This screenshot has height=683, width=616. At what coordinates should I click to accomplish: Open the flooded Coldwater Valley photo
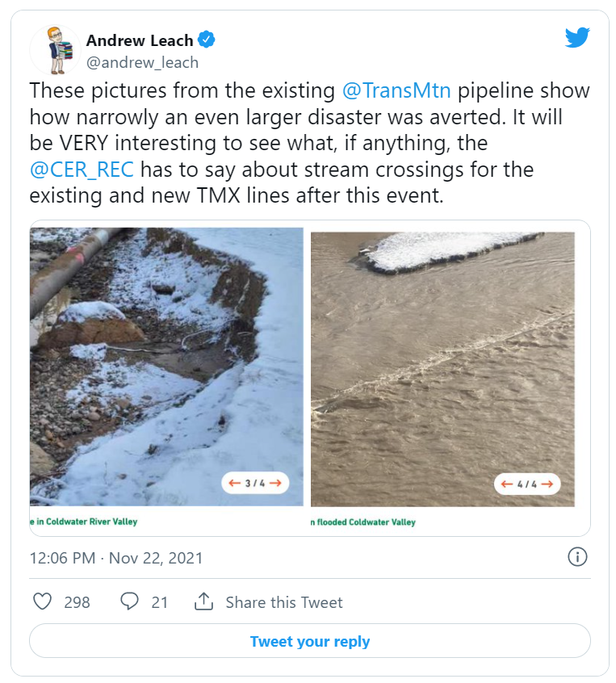[442, 369]
